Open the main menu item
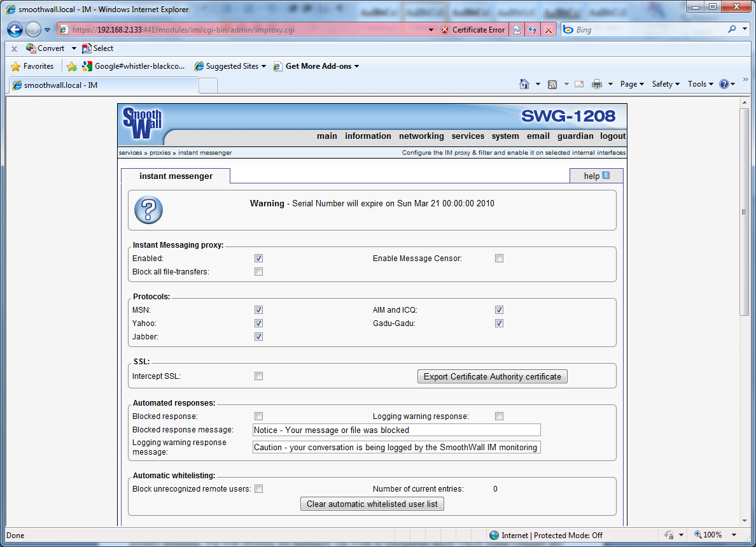This screenshot has width=756, height=547. click(327, 136)
